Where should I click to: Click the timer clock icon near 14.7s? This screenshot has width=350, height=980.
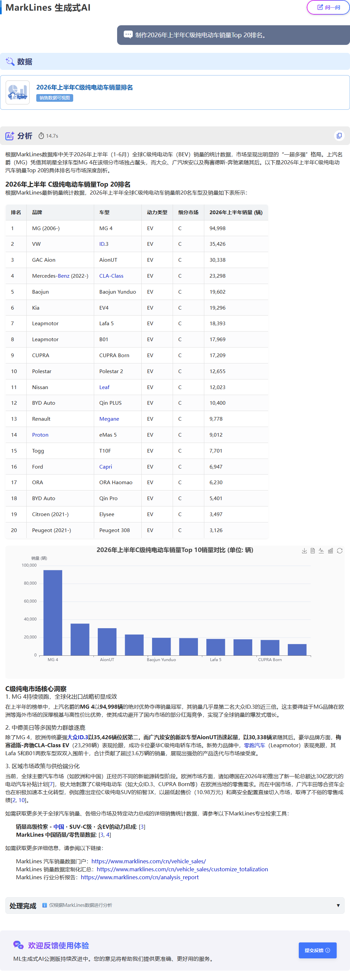coord(41,136)
